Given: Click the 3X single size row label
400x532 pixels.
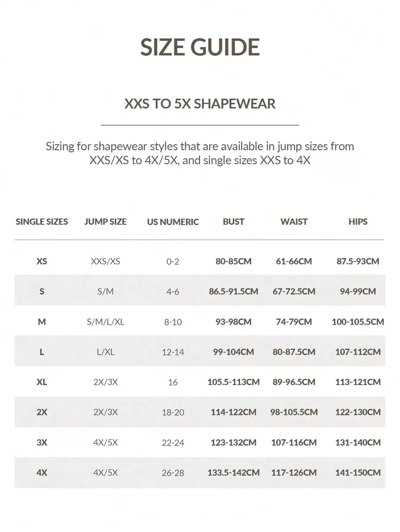Looking at the screenshot, I should coord(42,442).
